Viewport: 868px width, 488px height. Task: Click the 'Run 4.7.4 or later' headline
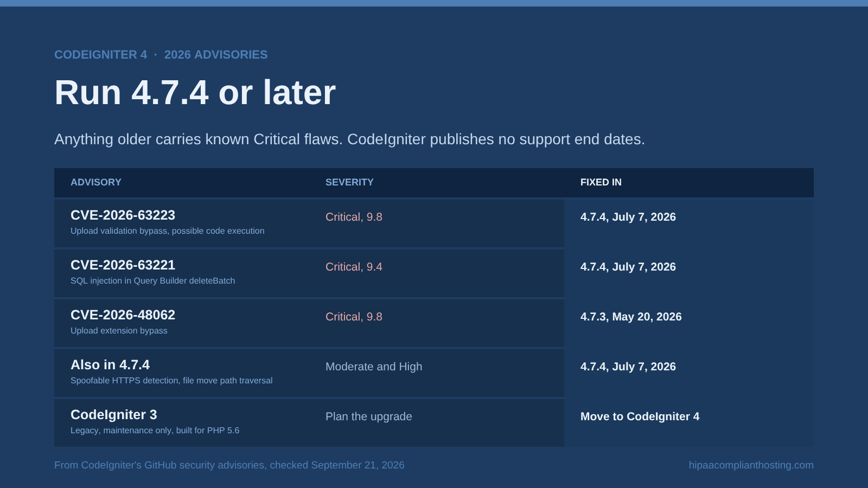tap(195, 92)
